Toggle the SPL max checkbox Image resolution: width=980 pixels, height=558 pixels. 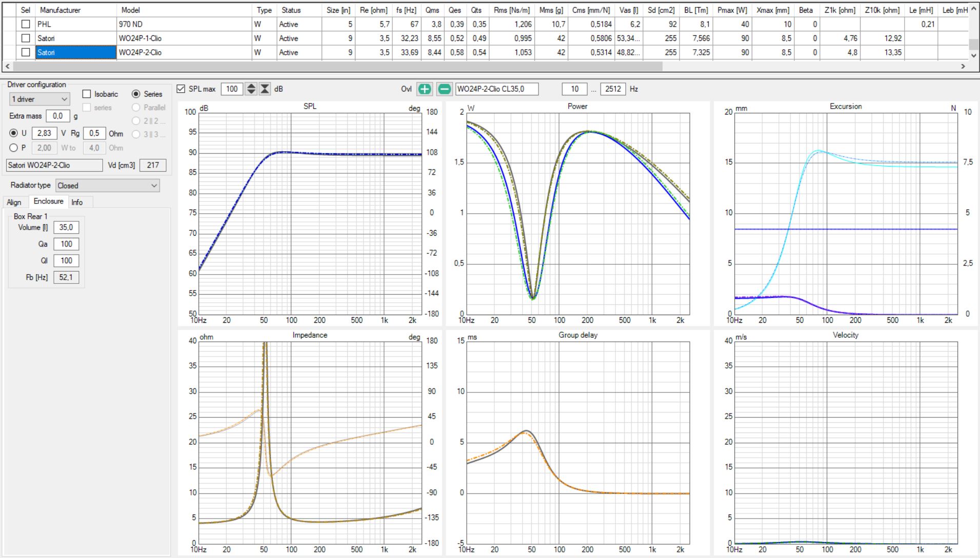click(x=181, y=89)
